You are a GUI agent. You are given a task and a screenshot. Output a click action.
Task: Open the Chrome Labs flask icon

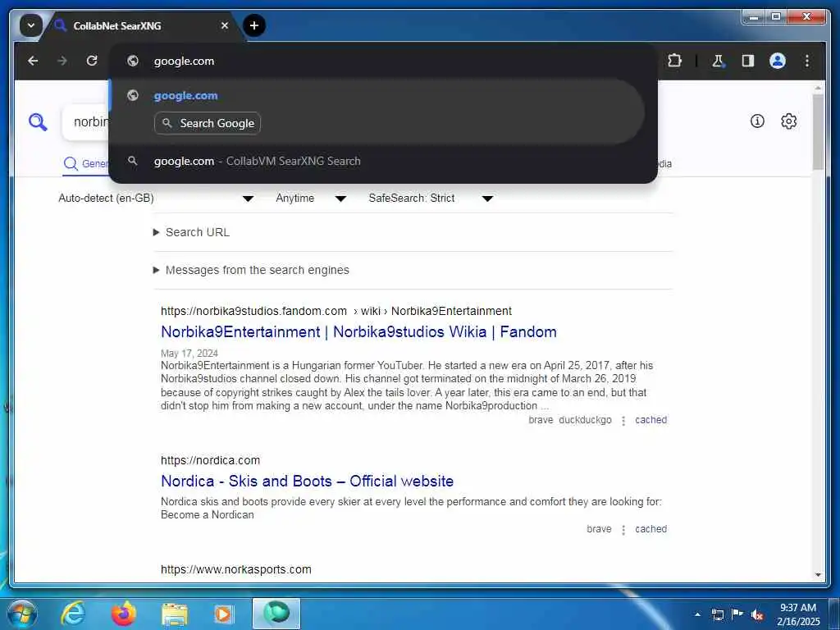[x=718, y=61]
